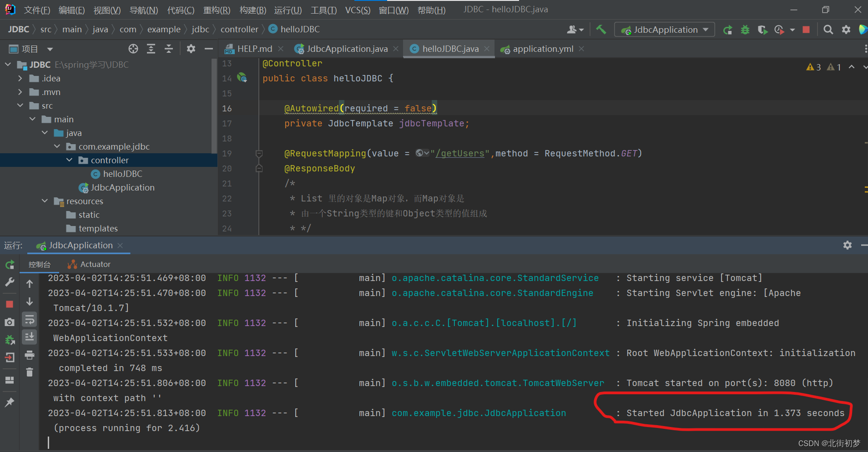Collapse the src folder in Project tree
The height and width of the screenshot is (452, 868).
pos(20,105)
